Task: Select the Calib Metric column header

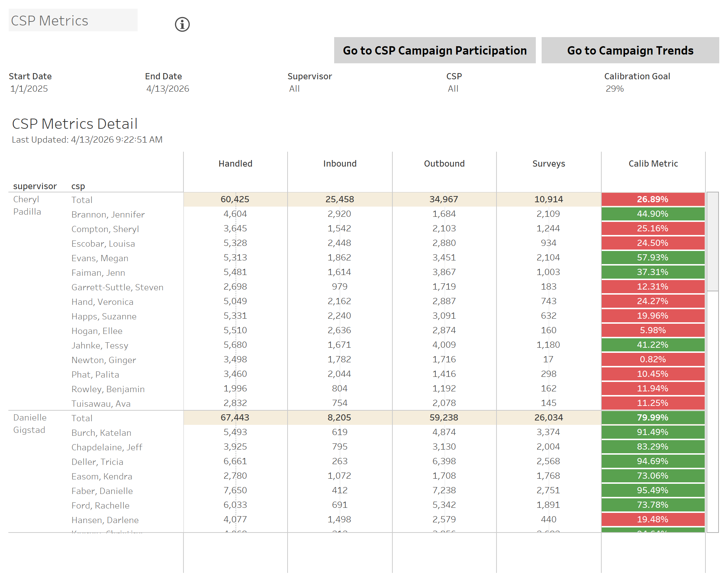Action: pos(653,163)
